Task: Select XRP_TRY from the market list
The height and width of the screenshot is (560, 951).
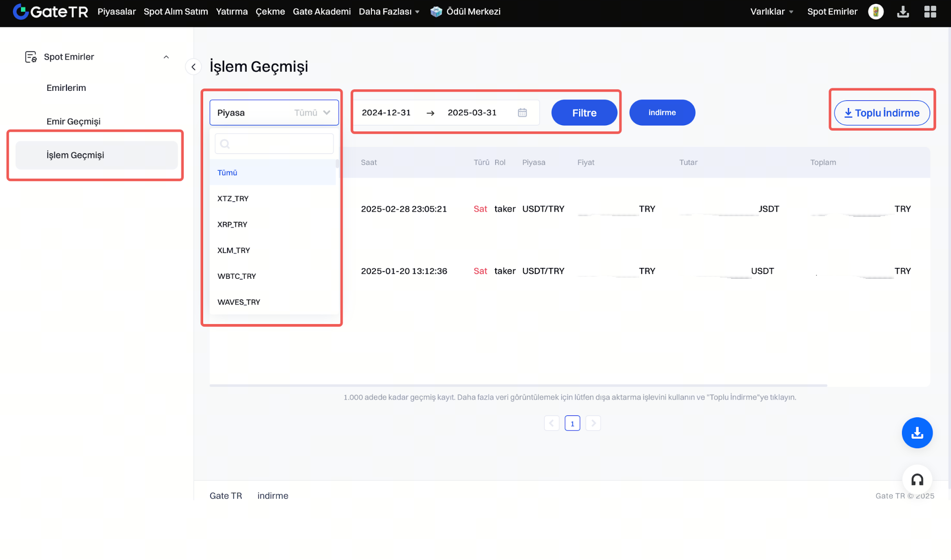Action: coord(232,225)
